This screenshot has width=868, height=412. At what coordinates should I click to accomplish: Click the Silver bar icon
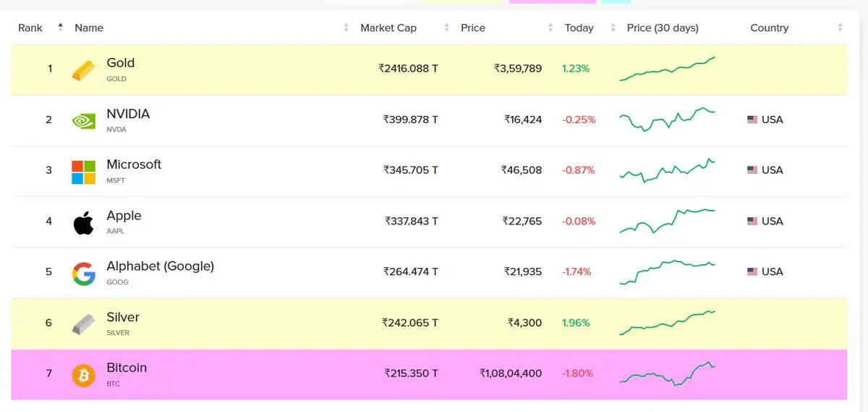pos(83,324)
